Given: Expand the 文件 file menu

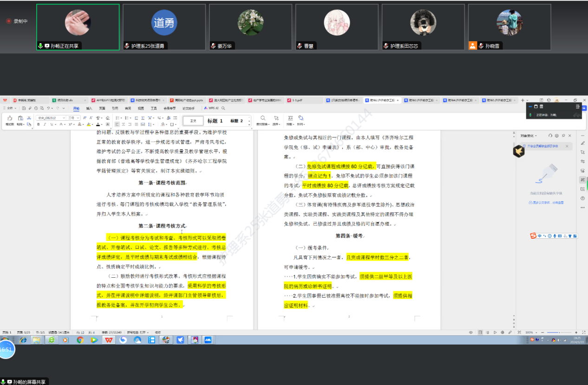Looking at the screenshot, I should pos(9,108).
